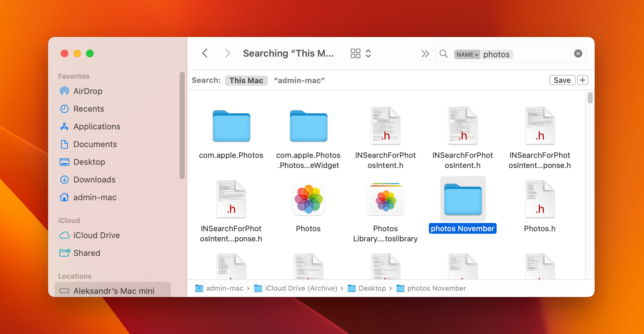Click the Favorites section header
This screenshot has height=334, width=644.
click(74, 76)
